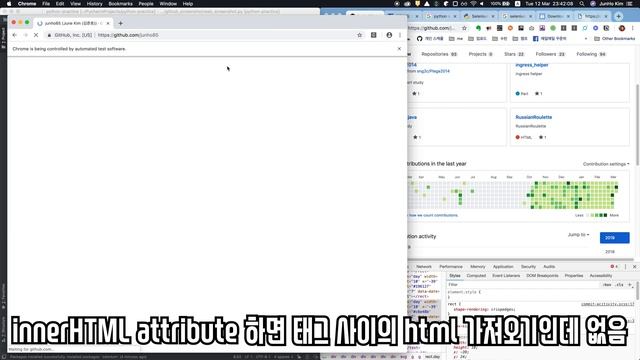This screenshot has width=640, height=360.
Task: Open the History menu
Action: (95, 4)
